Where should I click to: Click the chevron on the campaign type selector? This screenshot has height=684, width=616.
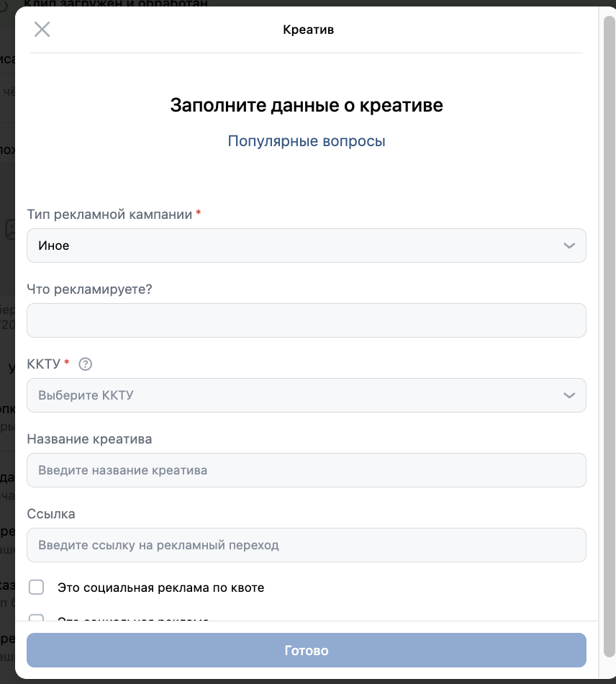tap(569, 246)
